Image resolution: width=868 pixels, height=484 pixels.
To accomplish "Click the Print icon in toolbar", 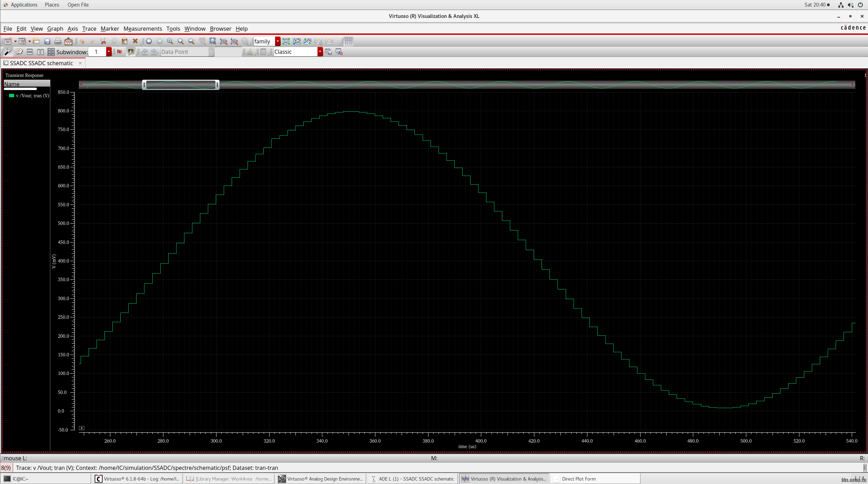I will pos(58,41).
